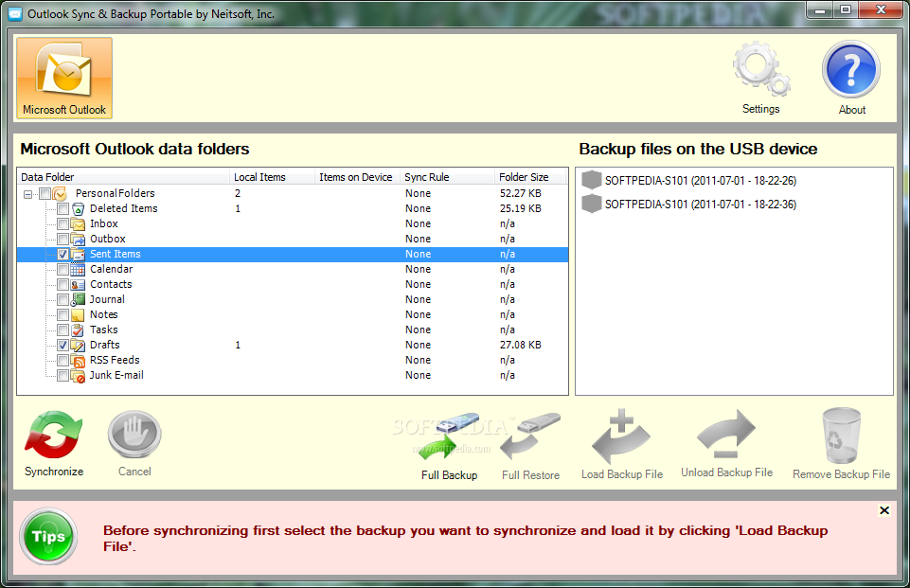Sort by Data Folder column header
Image resolution: width=910 pixels, height=588 pixels.
[x=124, y=177]
